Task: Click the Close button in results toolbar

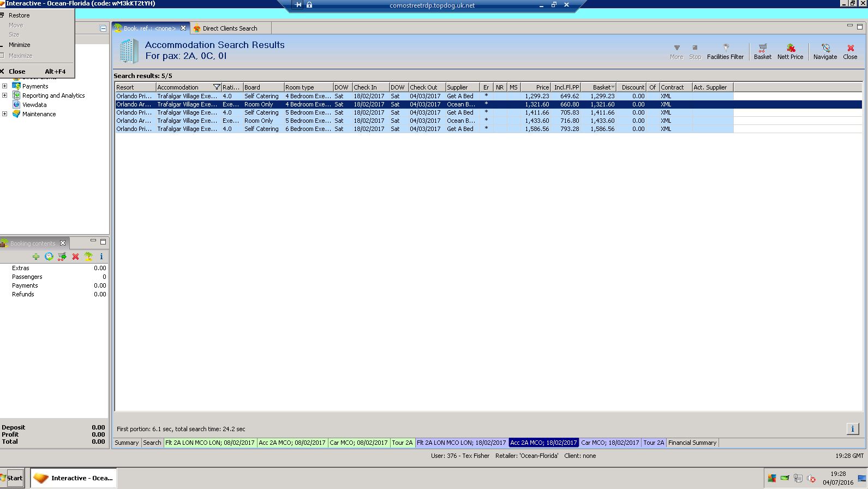Action: tap(850, 52)
